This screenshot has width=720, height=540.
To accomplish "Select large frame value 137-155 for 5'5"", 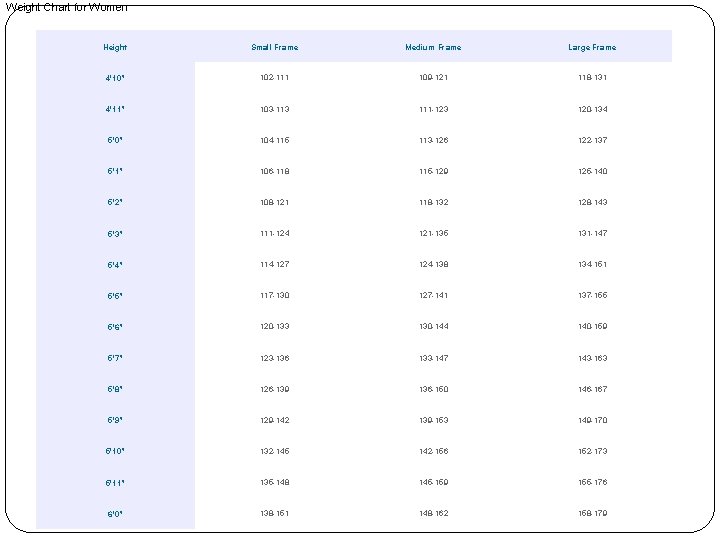I will [592, 295].
